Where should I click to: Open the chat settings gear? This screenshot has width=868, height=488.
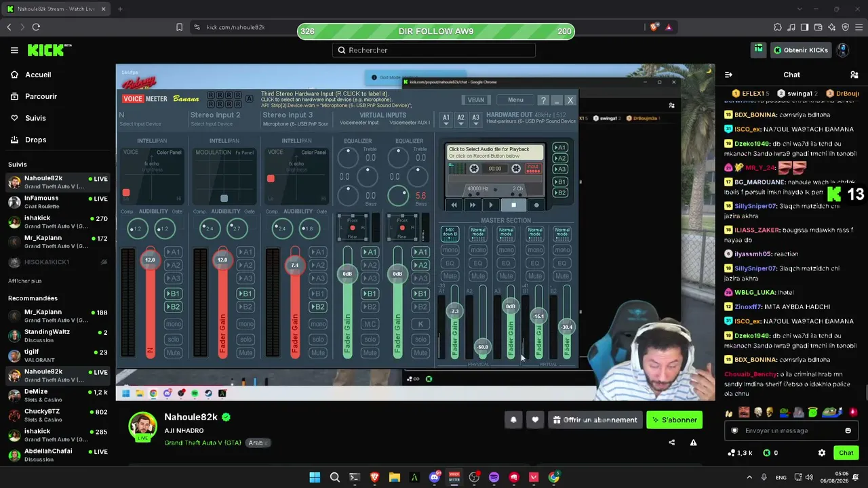(x=822, y=453)
